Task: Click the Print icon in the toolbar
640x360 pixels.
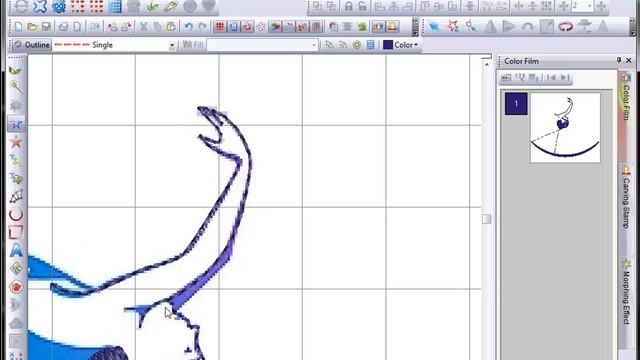Action: point(63,27)
